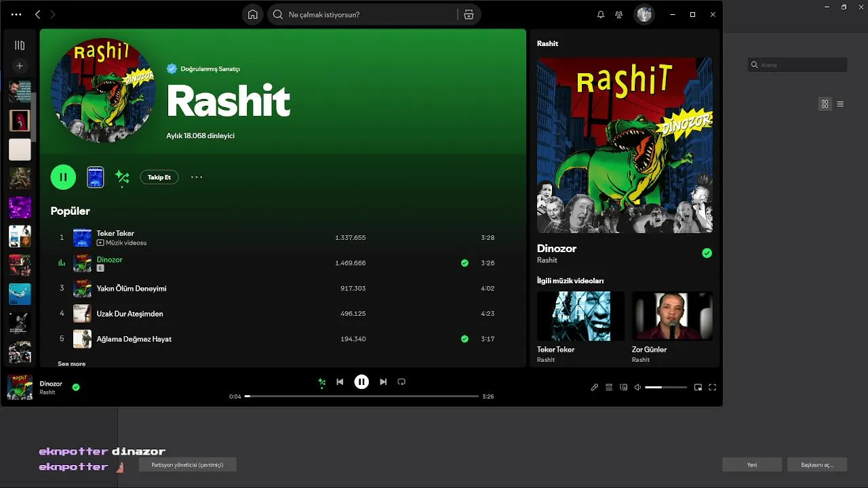Create playlist with plus icon
Viewport: 868px width, 488px height.
(20, 66)
